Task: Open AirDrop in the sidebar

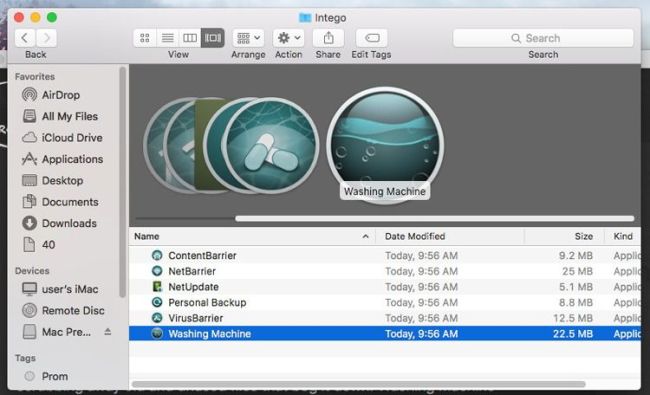Action: 61,95
